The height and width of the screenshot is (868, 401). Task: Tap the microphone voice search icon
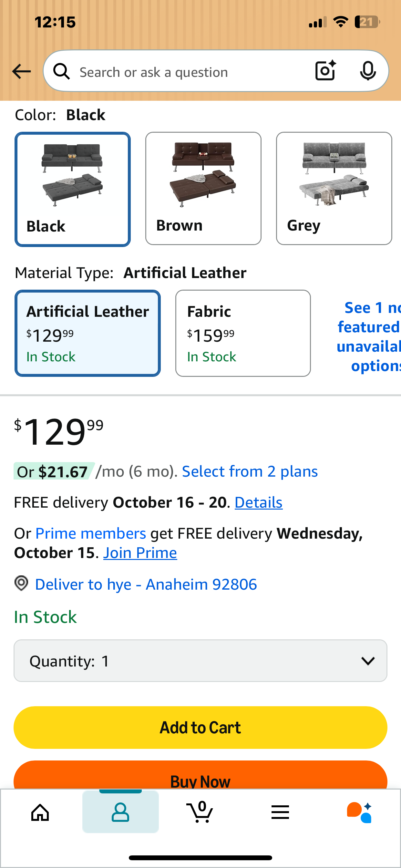tap(368, 71)
